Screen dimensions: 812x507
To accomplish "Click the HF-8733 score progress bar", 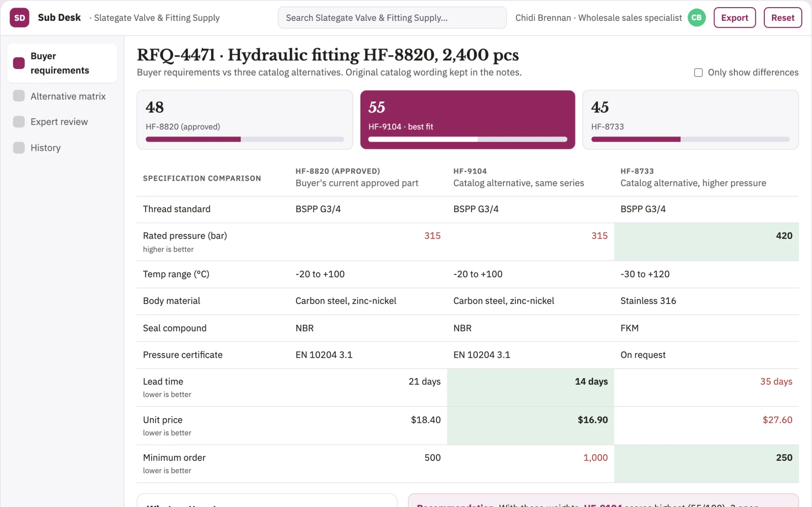I will coord(690,139).
